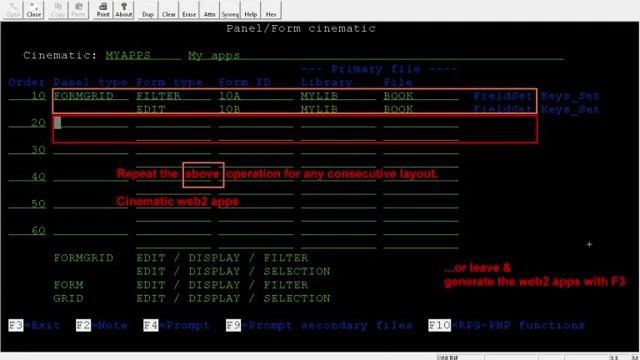
Task: Click the 'Panel type' column header
Action: point(91,82)
